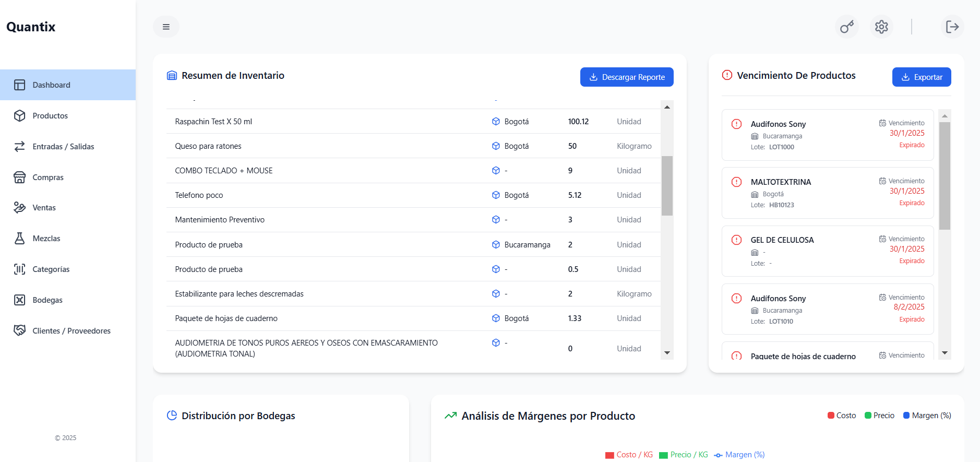The width and height of the screenshot is (980, 462).
Task: Open settings gear icon
Action: [881, 27]
